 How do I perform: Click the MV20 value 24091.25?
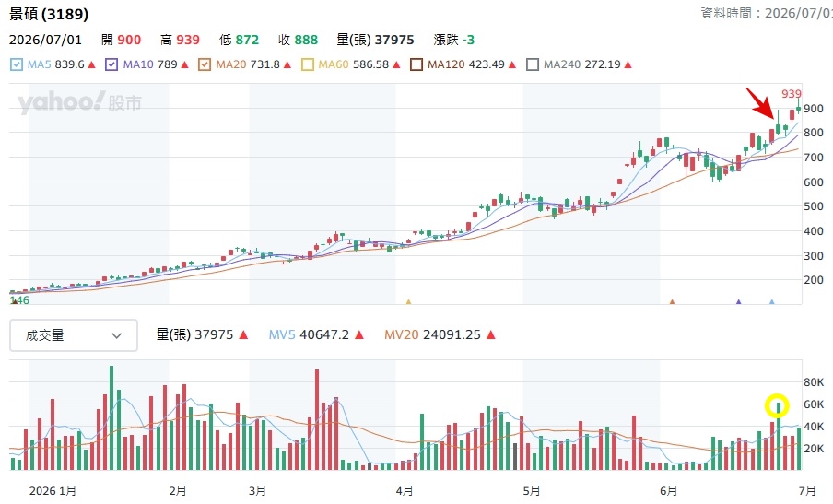click(450, 335)
